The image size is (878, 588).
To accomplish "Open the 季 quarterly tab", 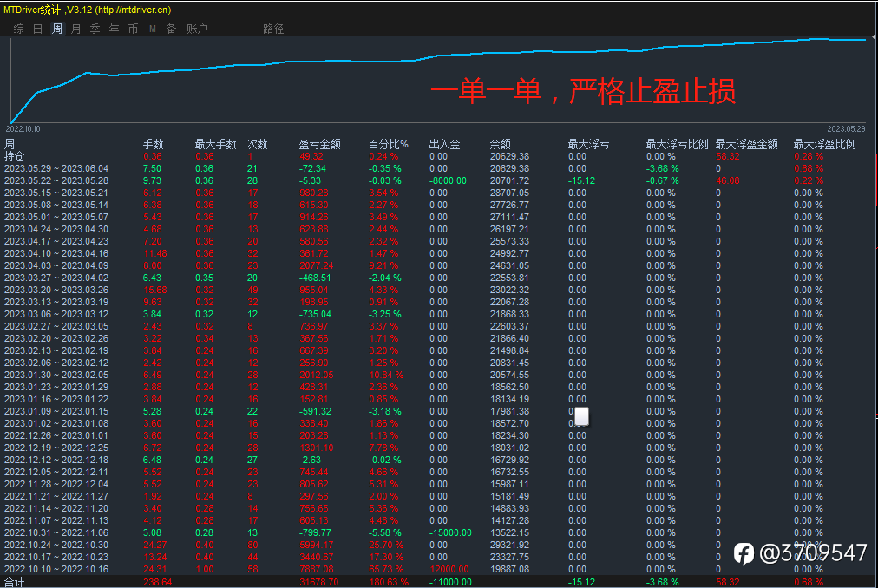I will click(95, 29).
